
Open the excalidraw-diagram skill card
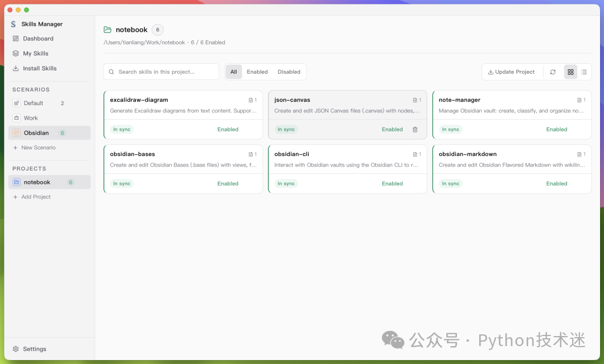tap(183, 115)
